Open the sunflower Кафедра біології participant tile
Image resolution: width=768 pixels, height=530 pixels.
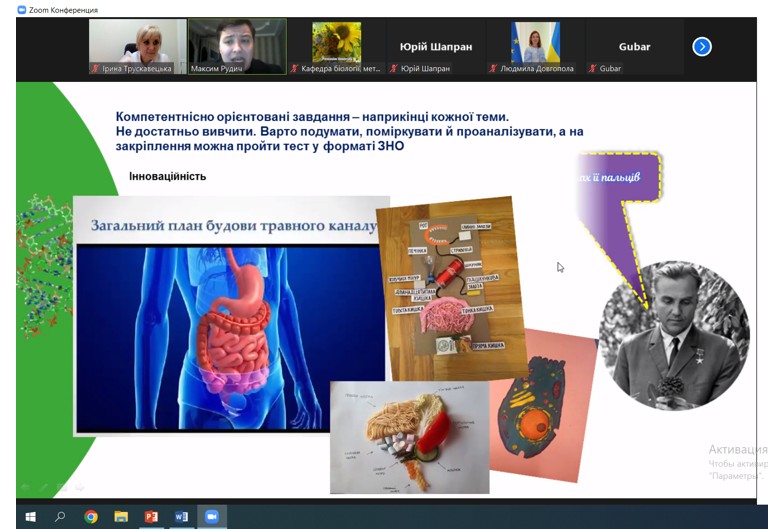click(336, 47)
